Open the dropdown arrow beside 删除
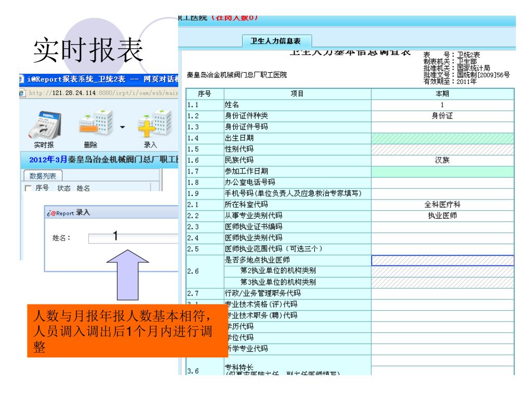Screen dimensions: 532x399 123,127
